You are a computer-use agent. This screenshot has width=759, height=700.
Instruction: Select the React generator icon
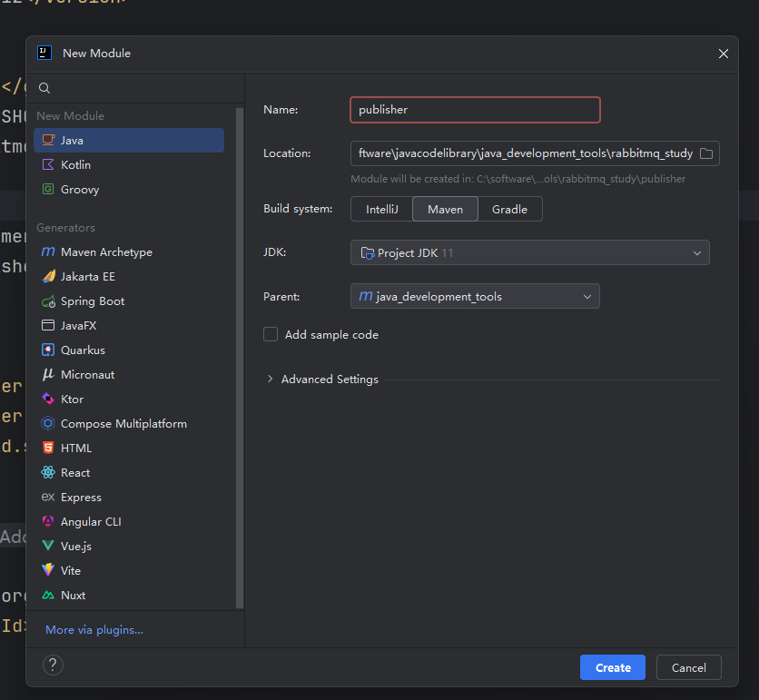[x=48, y=473]
